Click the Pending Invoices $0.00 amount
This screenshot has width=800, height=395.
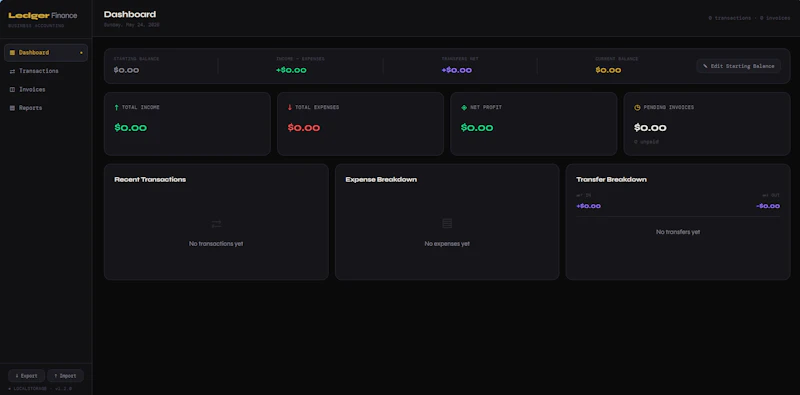[650, 128]
